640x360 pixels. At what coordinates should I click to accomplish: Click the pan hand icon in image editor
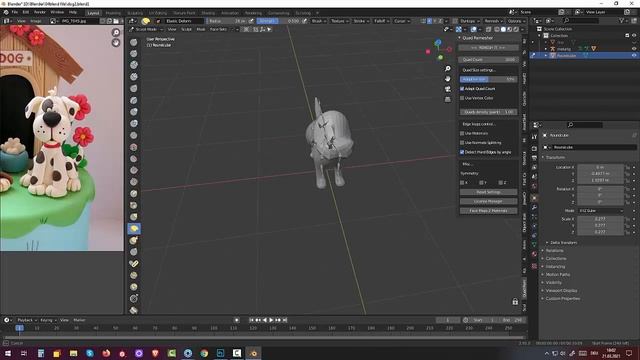click(116, 42)
